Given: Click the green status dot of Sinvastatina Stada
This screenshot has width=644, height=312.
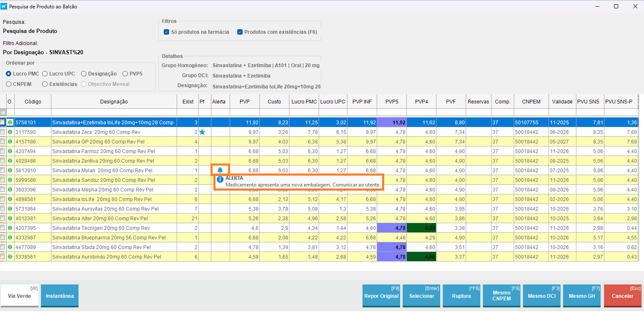Looking at the screenshot, I should [x=10, y=247].
